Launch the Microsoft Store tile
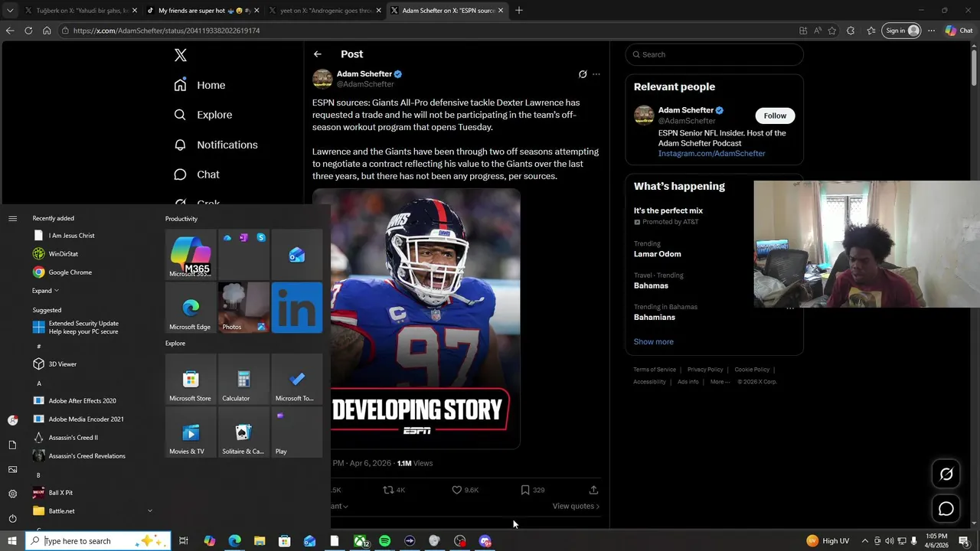Screen dimensions: 980x551 tap(191, 379)
